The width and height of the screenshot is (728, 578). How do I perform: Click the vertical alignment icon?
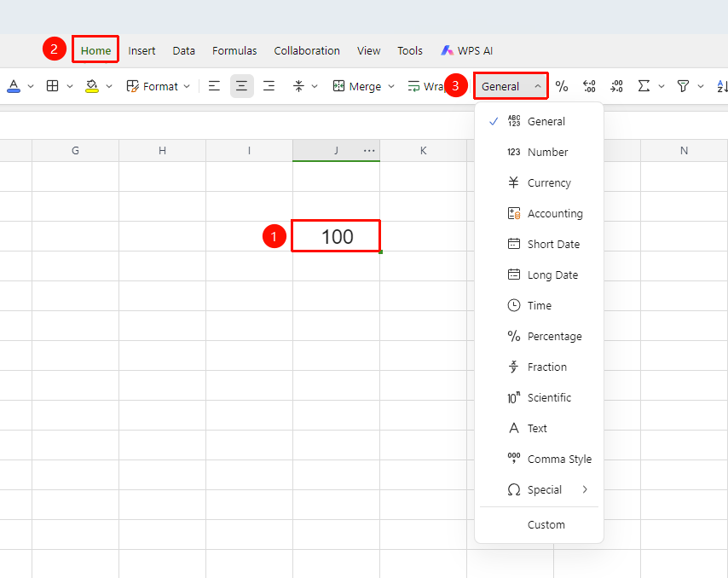point(298,86)
